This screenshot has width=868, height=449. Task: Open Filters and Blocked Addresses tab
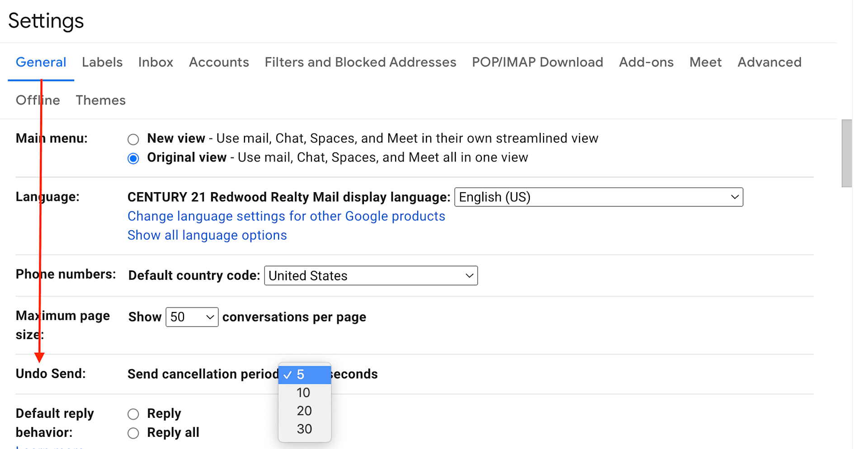coord(360,62)
